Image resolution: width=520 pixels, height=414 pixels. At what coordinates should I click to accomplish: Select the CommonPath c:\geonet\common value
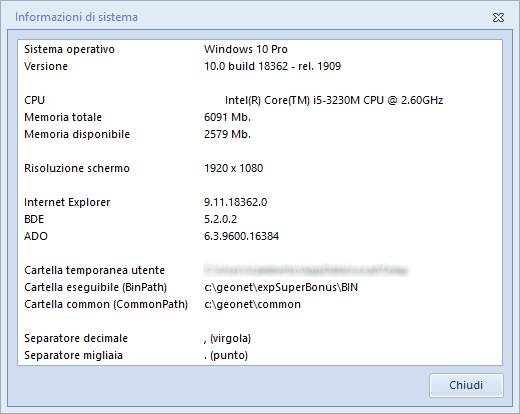pos(252,304)
